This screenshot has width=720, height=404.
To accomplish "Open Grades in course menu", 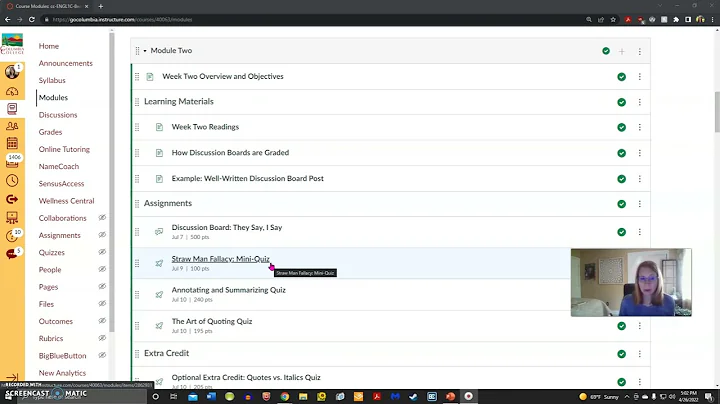I will tap(50, 132).
